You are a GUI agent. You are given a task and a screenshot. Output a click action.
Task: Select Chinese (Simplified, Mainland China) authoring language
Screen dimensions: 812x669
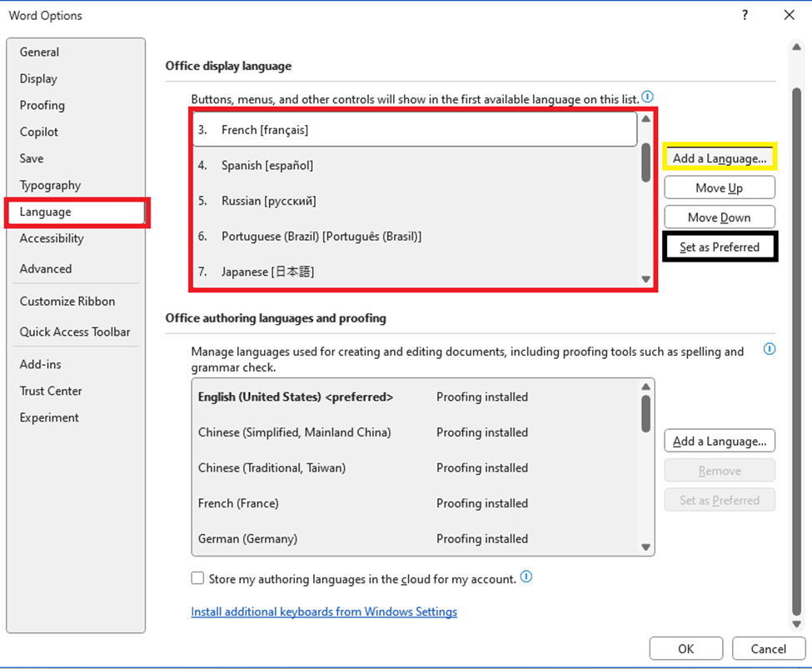point(416,432)
